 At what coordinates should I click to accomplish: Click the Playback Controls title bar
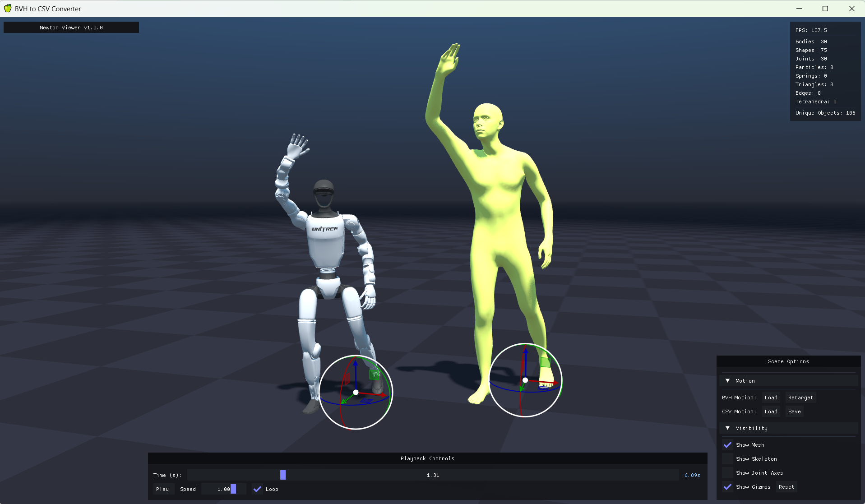pyautogui.click(x=427, y=458)
